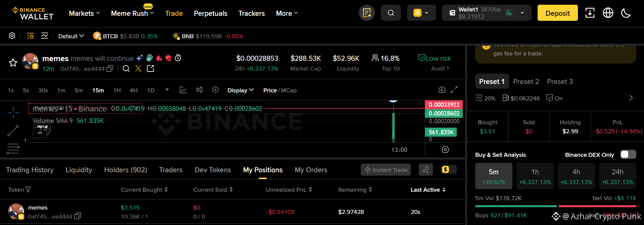Toggle the On protection setting in preset
644x225 pixels.
[x=554, y=98]
